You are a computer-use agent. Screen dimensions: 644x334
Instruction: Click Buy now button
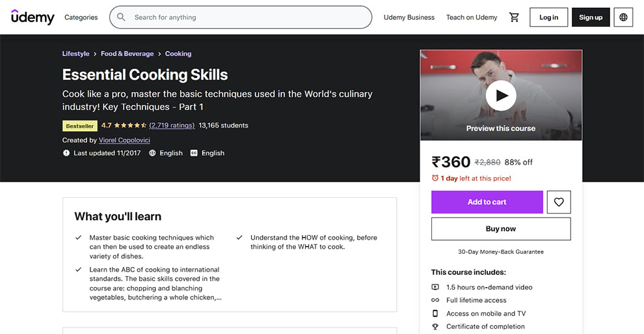(x=501, y=229)
